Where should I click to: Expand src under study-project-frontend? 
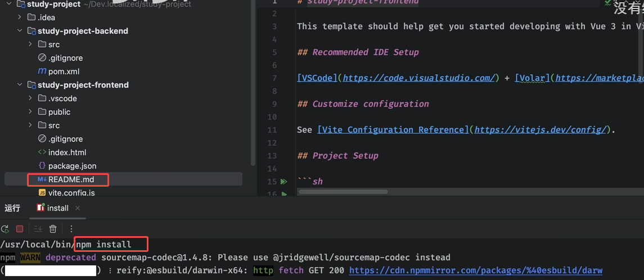tap(30, 125)
